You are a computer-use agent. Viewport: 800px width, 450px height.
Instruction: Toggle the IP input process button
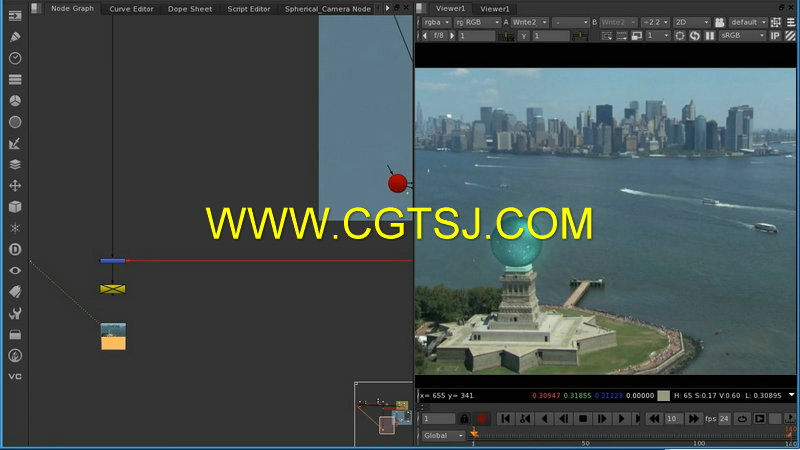pos(775,36)
